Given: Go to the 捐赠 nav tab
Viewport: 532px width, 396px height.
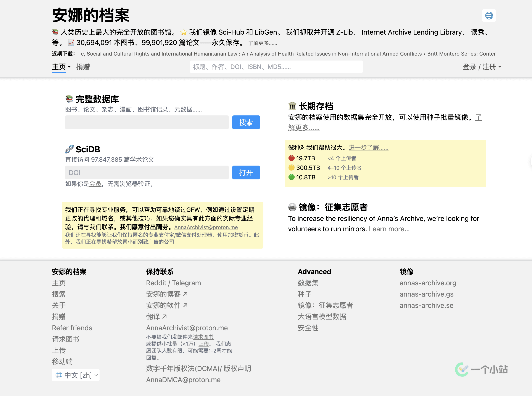Looking at the screenshot, I should (x=83, y=67).
